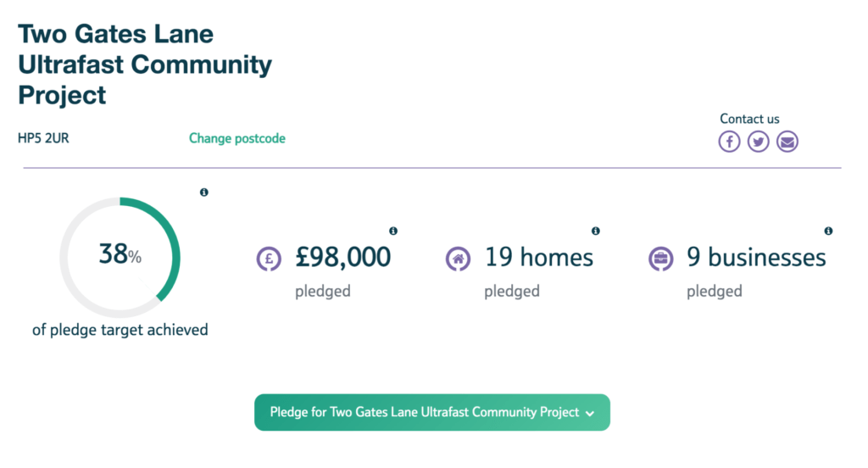868x468 pixels.
Task: Open the Facebook contact icon
Action: click(x=729, y=142)
